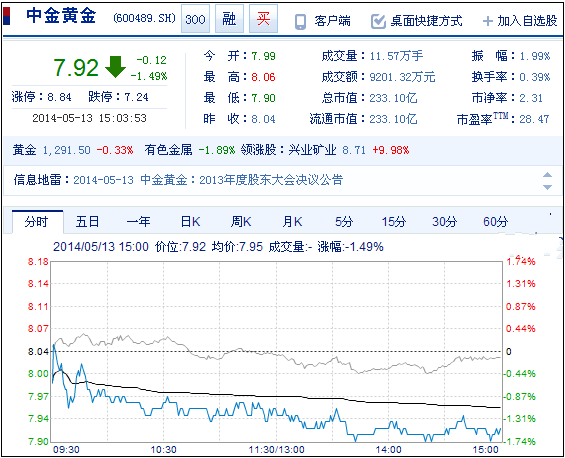The height and width of the screenshot is (458, 565).
Task: Click the current price 7.92
Action: pyautogui.click(x=76, y=68)
